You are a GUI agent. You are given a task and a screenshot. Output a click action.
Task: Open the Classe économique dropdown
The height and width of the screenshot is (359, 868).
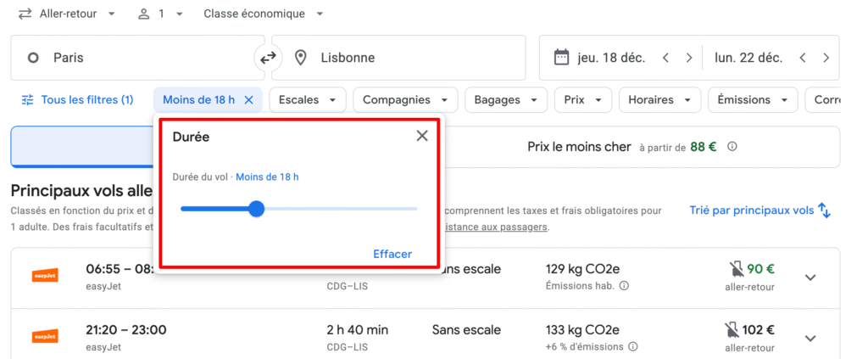tap(264, 14)
